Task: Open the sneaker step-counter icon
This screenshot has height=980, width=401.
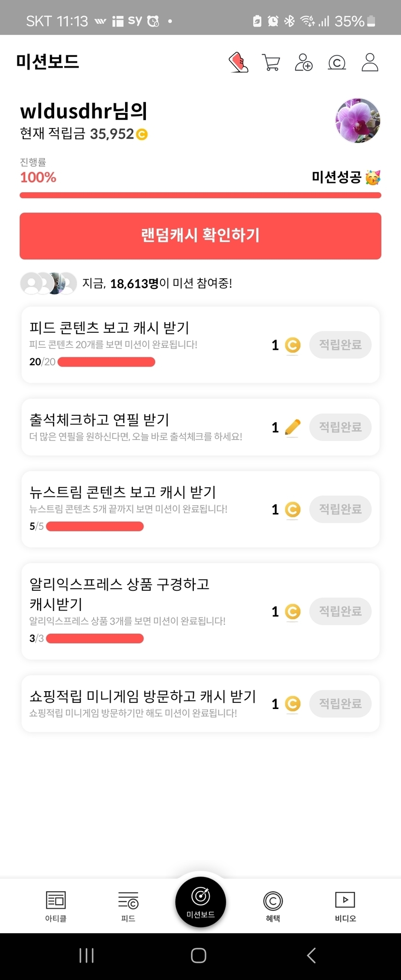Action: pos(238,62)
